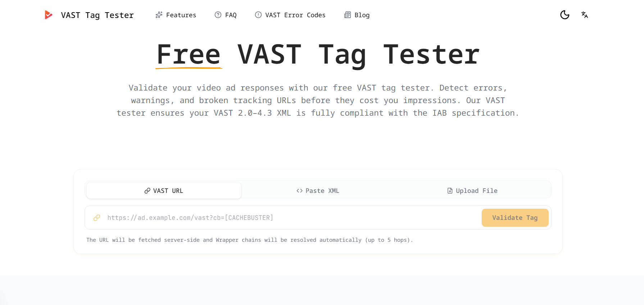Click the code brackets Paste XML icon
Screen dimensions: 644x305
[x=299, y=191]
